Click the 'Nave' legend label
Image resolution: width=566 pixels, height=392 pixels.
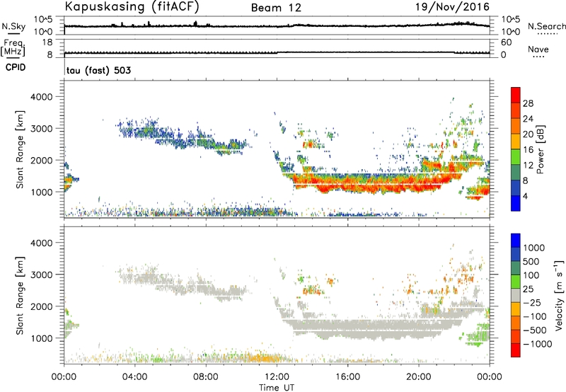[538, 49]
